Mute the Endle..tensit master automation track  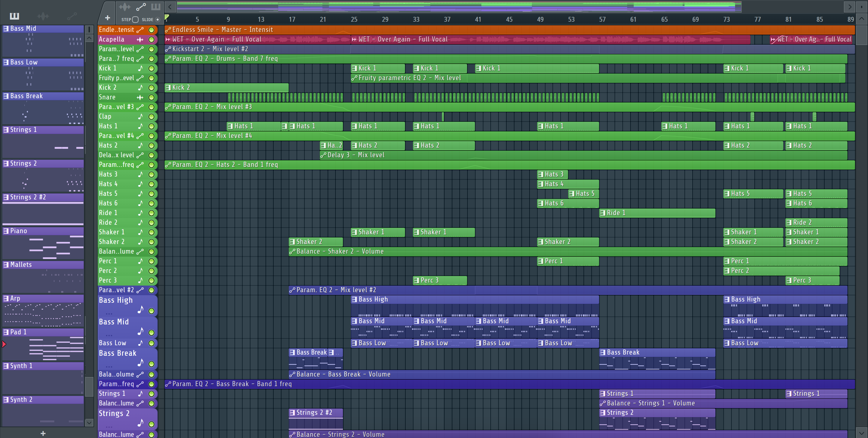152,30
